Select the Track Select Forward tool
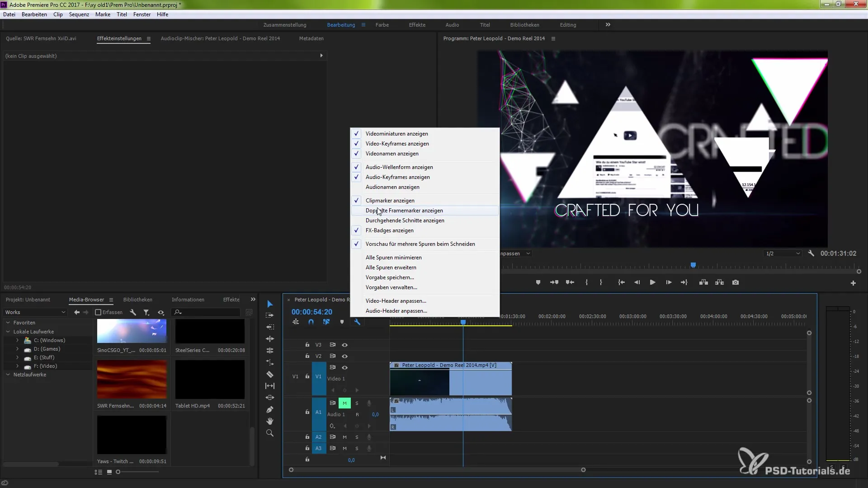Image resolution: width=868 pixels, height=488 pixels. click(x=270, y=315)
